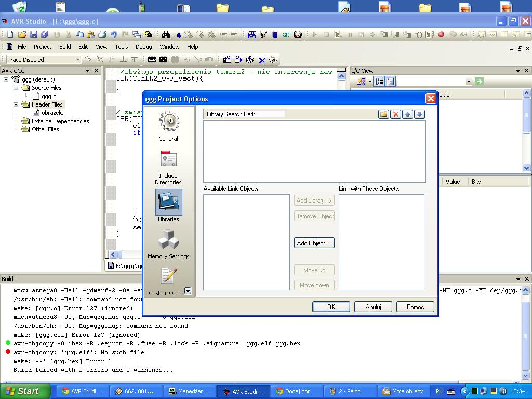532x399 pixels.
Task: Click the Print toolbar icon
Action: pyautogui.click(x=102, y=34)
